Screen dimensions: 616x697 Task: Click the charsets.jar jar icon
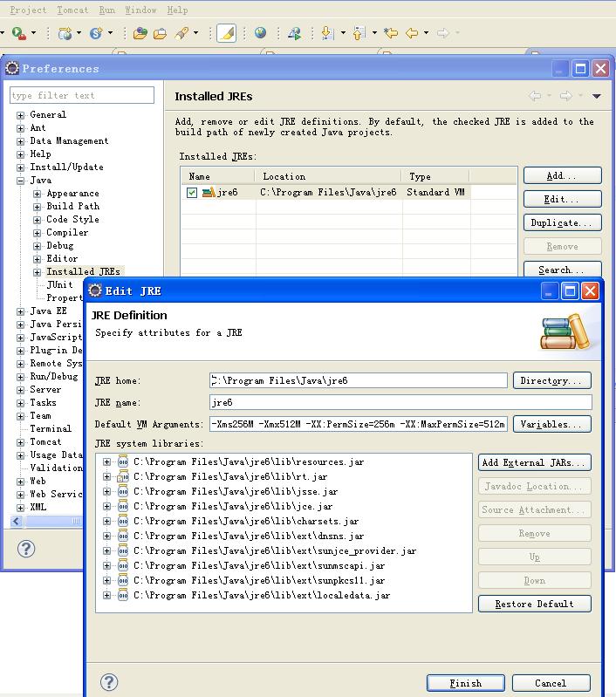(x=123, y=521)
